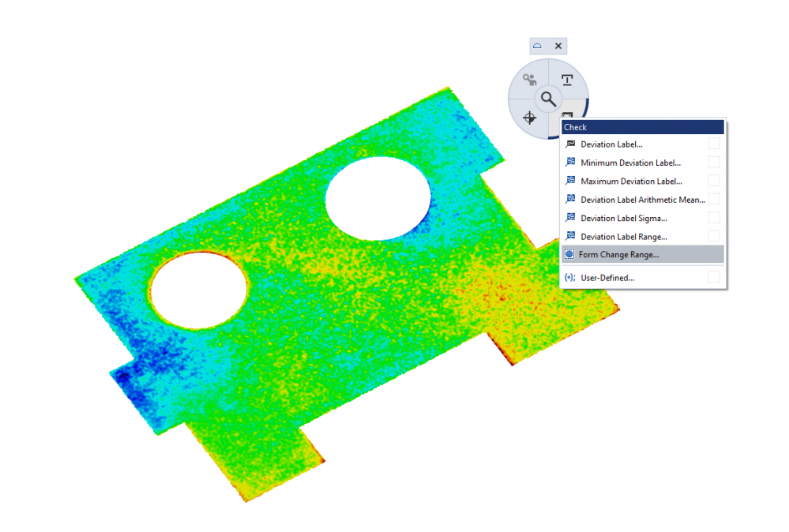The image size is (789, 532).
Task: Choose User-Defined... from Check menu
Action: pyautogui.click(x=643, y=278)
